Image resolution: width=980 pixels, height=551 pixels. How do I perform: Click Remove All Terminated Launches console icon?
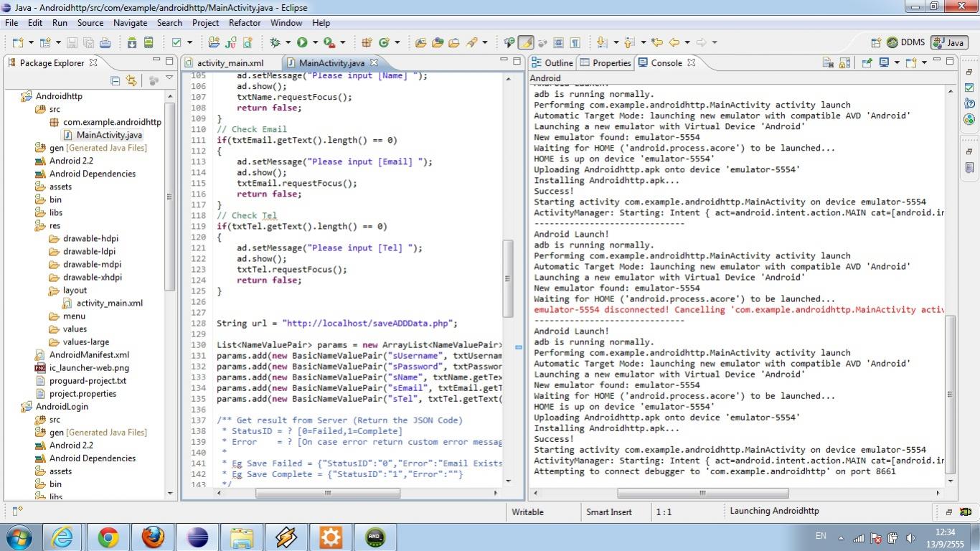(828, 62)
